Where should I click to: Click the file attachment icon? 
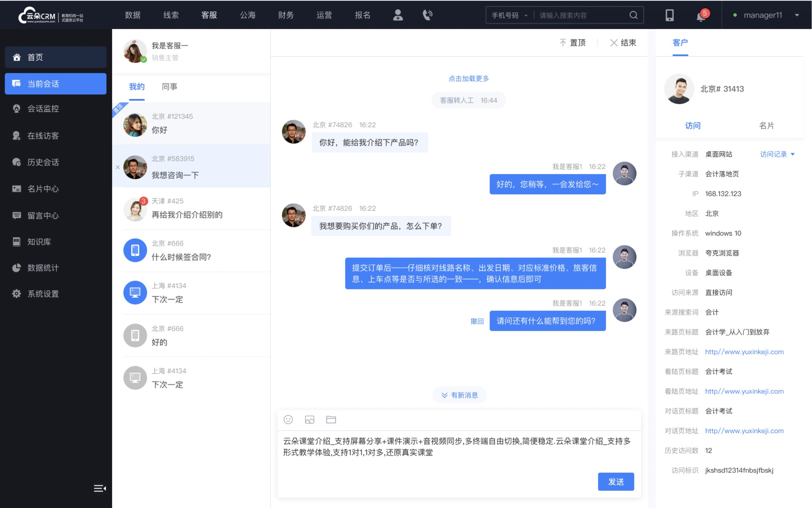(x=331, y=420)
